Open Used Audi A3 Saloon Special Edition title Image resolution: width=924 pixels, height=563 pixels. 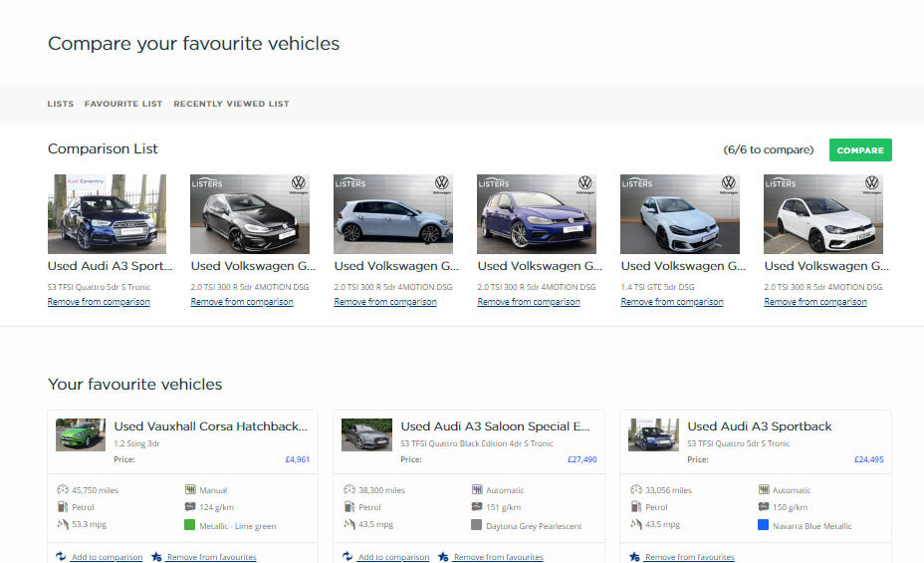click(495, 426)
